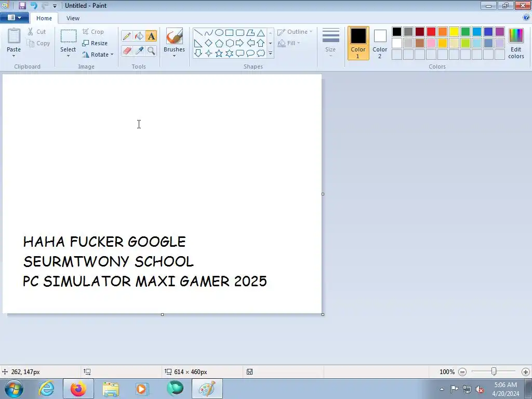Choose the Right arrow shape
Viewport: 532px width, 399px height.
[240, 43]
